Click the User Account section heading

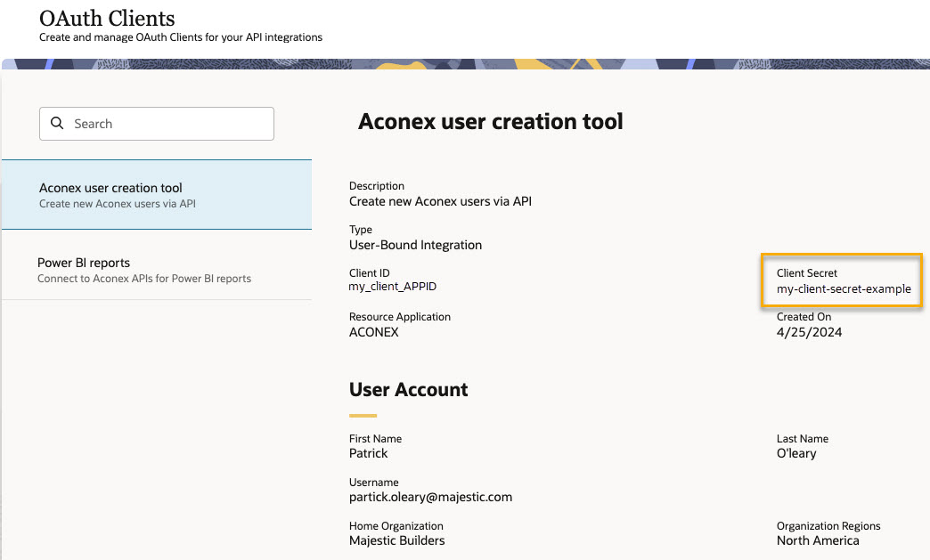pyautogui.click(x=408, y=389)
